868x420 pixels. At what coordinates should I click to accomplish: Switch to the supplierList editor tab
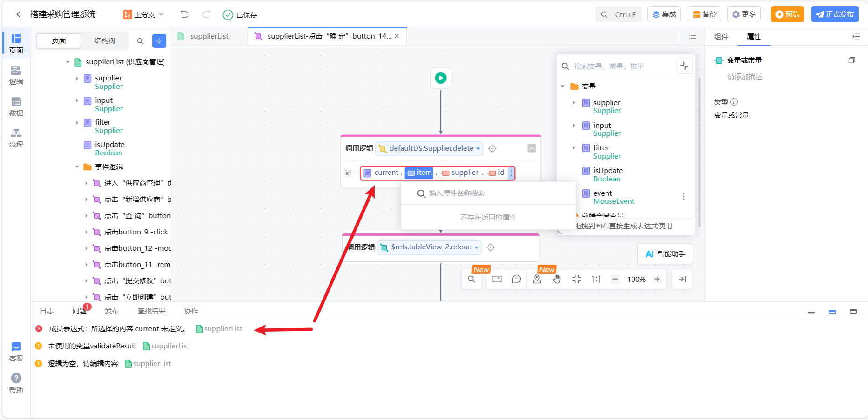(209, 36)
